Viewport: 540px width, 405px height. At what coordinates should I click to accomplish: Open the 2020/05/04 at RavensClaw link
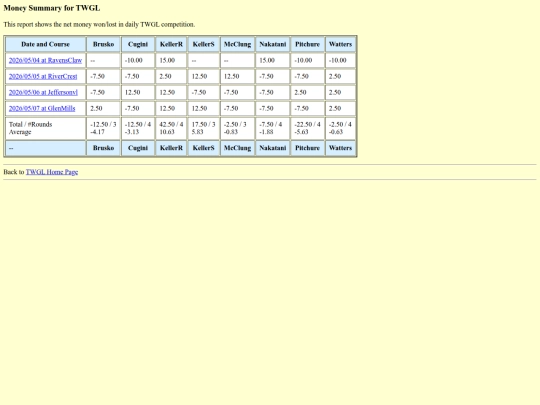click(x=45, y=60)
